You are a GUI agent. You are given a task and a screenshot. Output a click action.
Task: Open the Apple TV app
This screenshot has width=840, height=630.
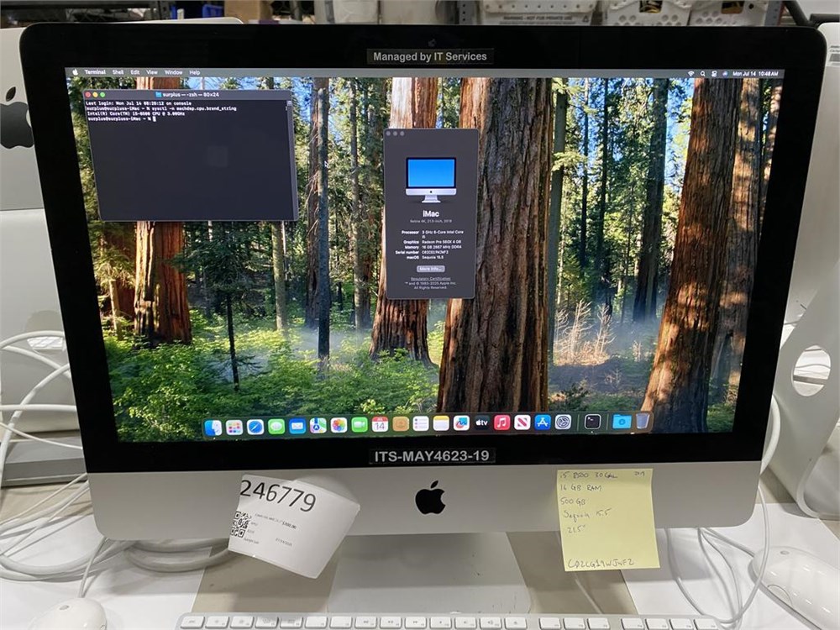(x=481, y=423)
